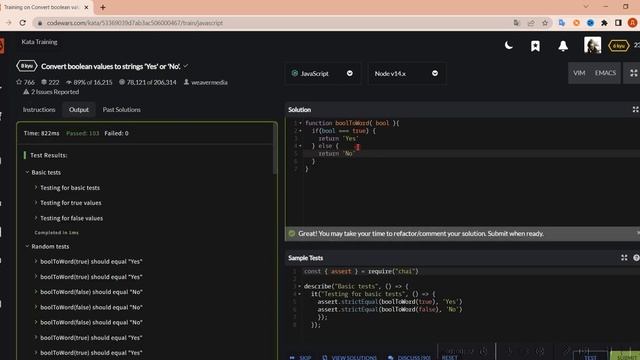
Task: Click the issues warning triangle icon
Action: click(x=26, y=92)
